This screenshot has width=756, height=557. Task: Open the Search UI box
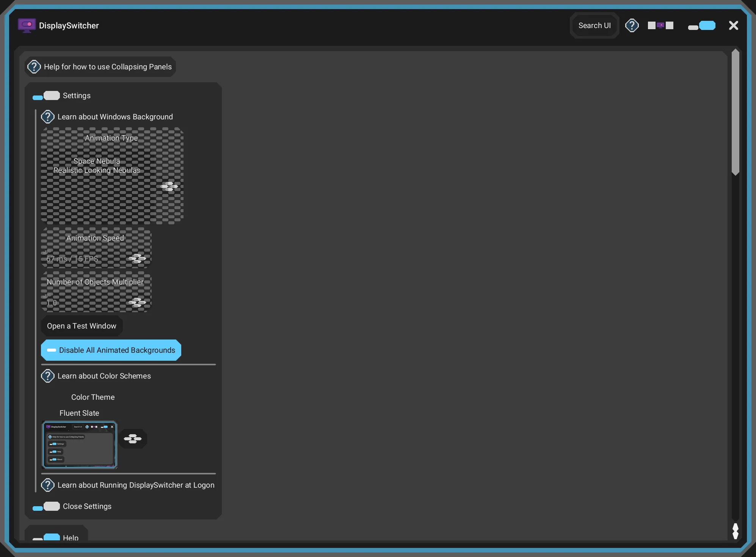click(x=594, y=25)
